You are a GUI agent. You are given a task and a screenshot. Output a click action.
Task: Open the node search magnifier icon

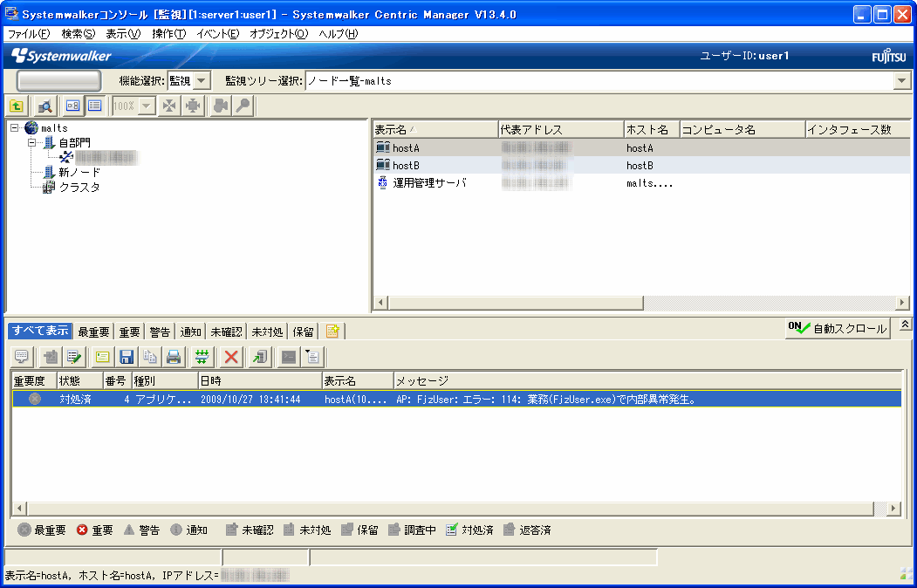tap(44, 106)
